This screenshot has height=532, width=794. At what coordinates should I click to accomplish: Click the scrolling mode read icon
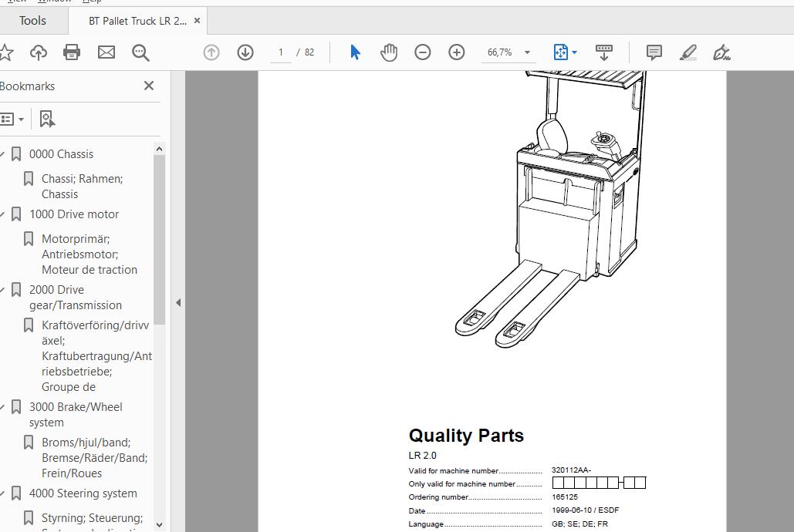tap(603, 52)
